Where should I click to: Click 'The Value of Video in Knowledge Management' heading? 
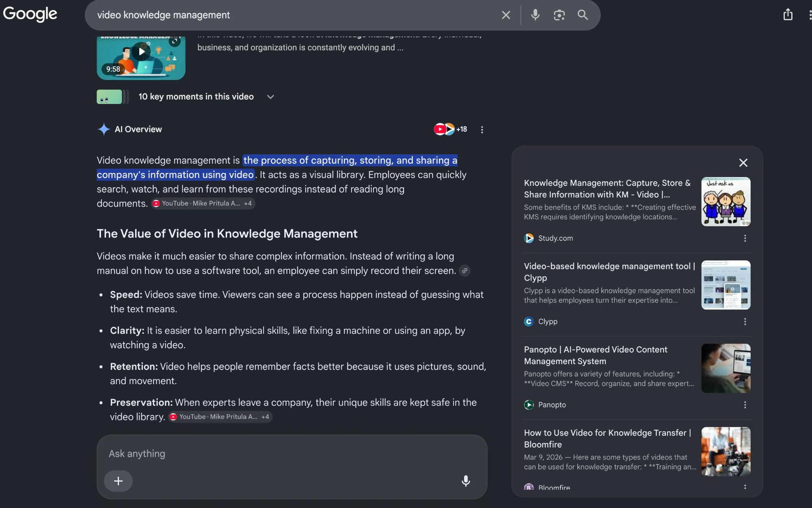coord(227,233)
